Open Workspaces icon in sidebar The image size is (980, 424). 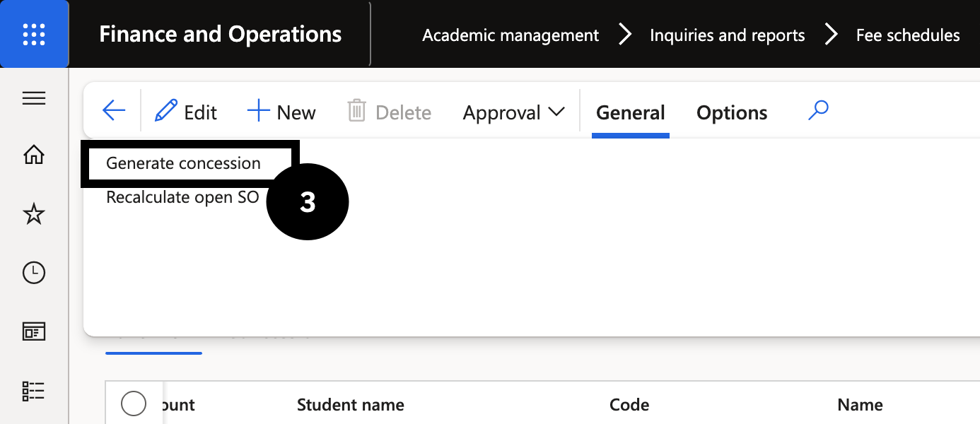tap(34, 331)
